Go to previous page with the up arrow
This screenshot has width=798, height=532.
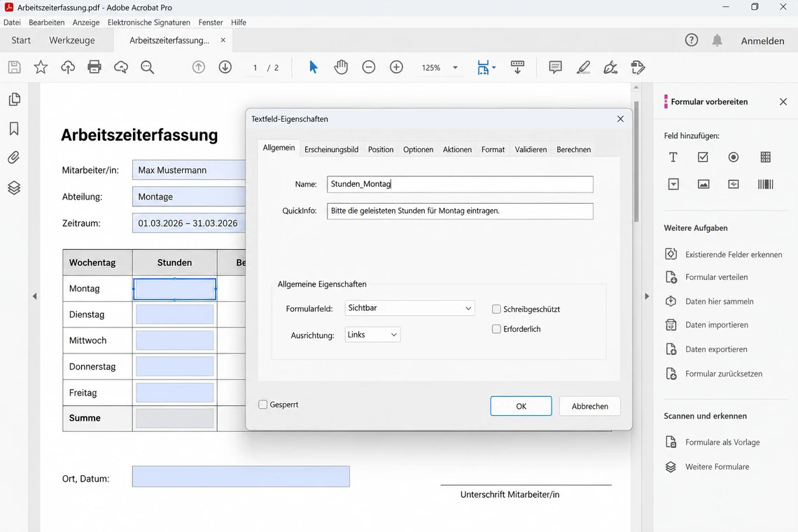pyautogui.click(x=199, y=67)
